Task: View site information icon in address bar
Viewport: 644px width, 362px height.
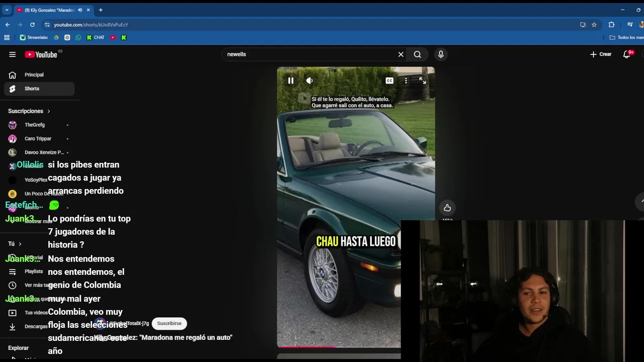Action: (47, 25)
